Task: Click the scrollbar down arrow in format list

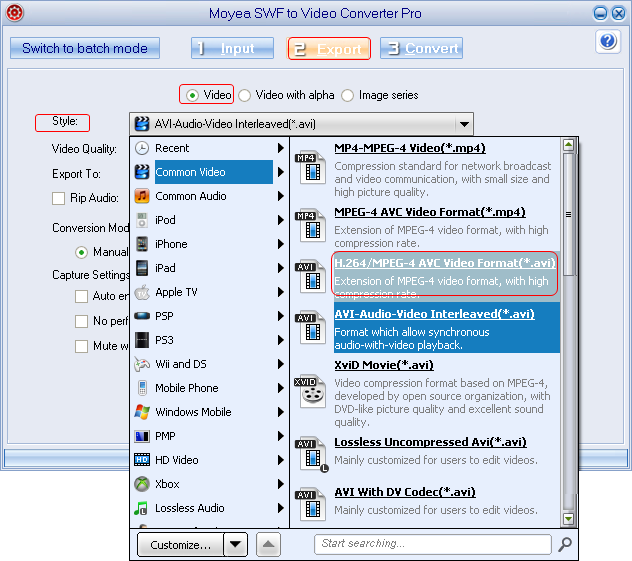Action: coord(568,519)
